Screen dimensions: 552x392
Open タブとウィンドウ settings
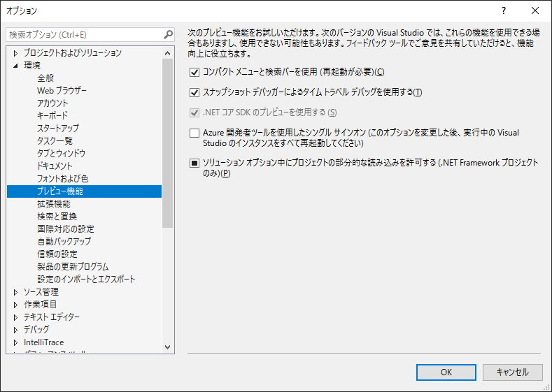(62, 154)
